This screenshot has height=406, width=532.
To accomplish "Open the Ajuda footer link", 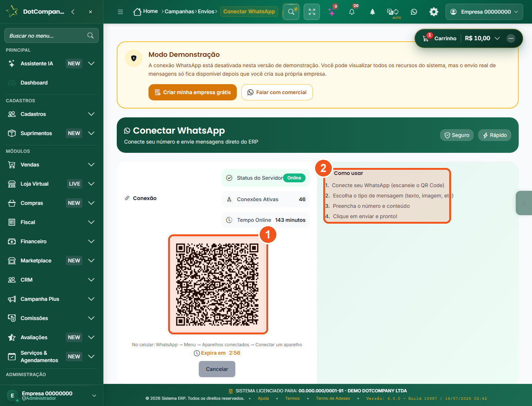I will click(x=263, y=399).
